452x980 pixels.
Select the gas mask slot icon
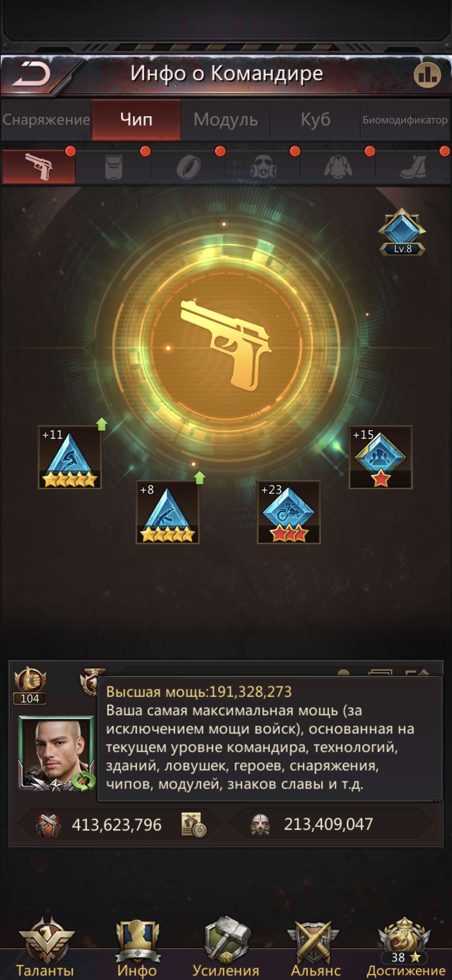(x=263, y=167)
